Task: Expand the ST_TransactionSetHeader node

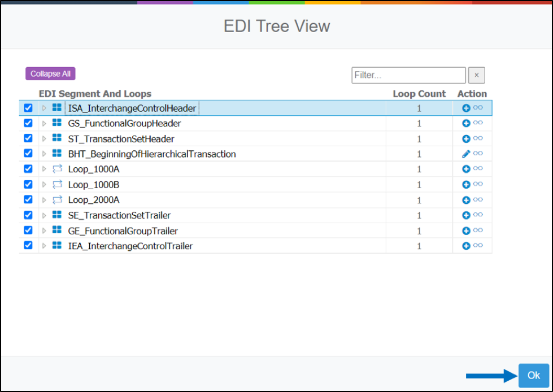Action: tap(44, 139)
